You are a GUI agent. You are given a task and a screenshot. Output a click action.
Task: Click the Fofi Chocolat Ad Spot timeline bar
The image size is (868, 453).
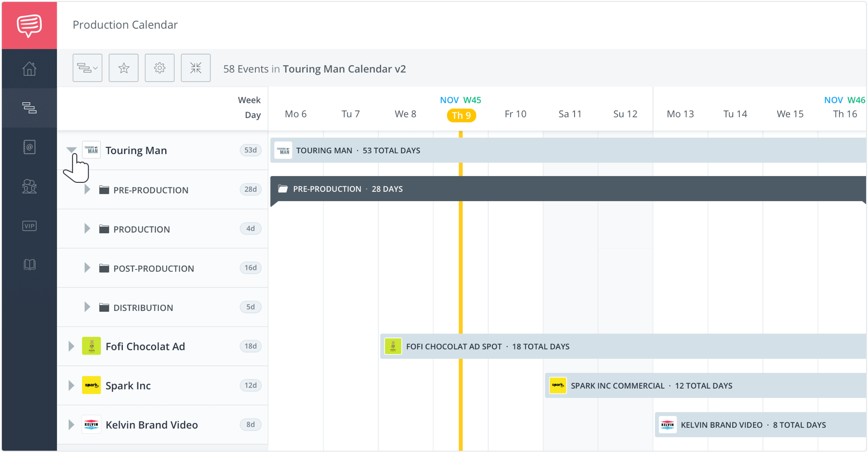coord(623,346)
